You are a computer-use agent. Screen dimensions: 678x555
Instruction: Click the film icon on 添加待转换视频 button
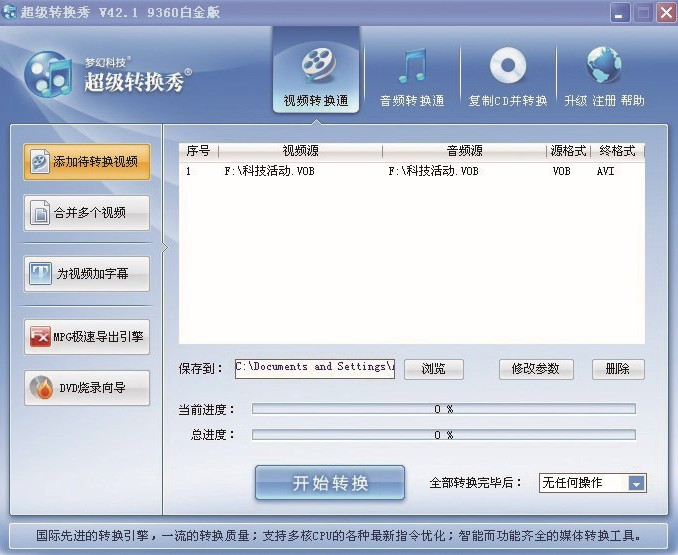coord(40,162)
